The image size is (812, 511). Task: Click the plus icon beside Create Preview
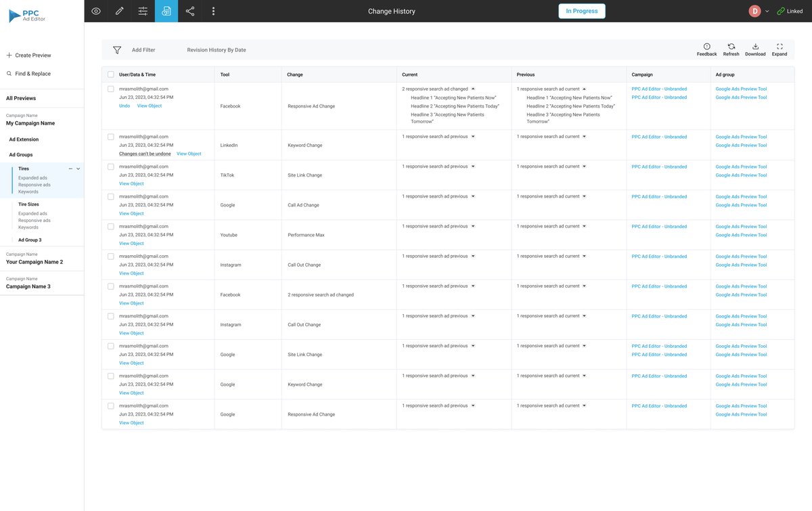click(9, 55)
